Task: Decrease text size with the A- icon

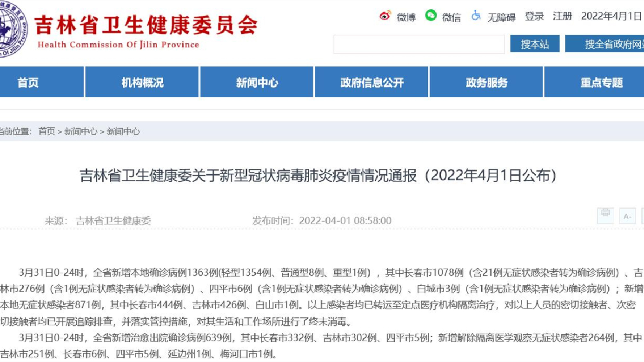Action: click(x=627, y=216)
